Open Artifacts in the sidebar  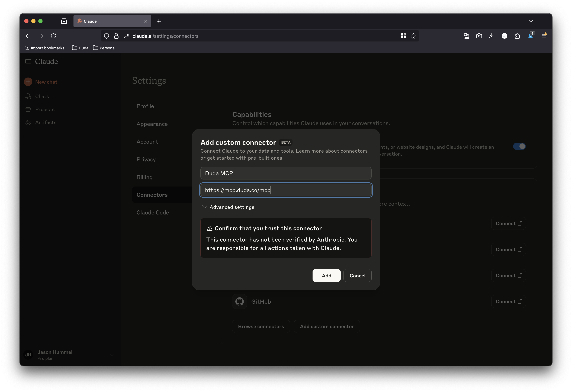point(41,122)
